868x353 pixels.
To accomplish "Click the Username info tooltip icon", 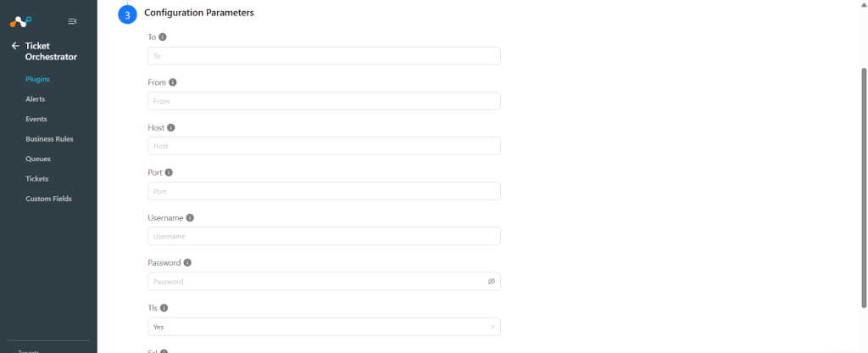I will pos(190,218).
